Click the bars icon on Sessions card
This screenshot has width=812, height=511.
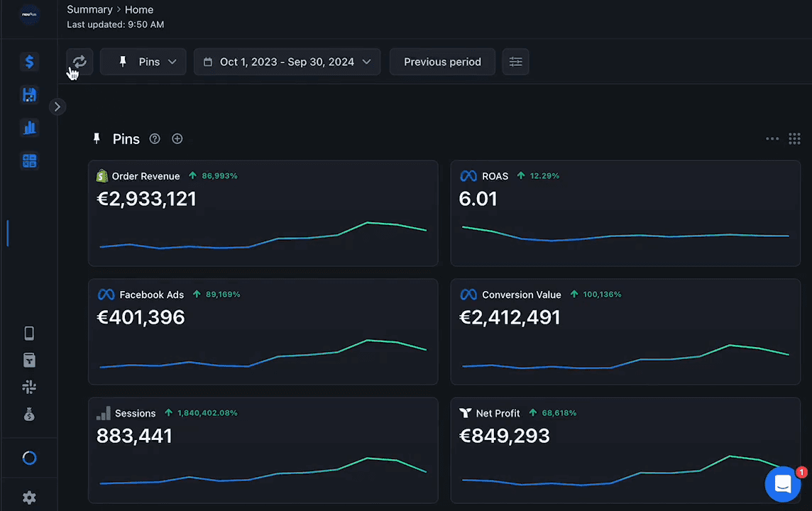coord(104,413)
